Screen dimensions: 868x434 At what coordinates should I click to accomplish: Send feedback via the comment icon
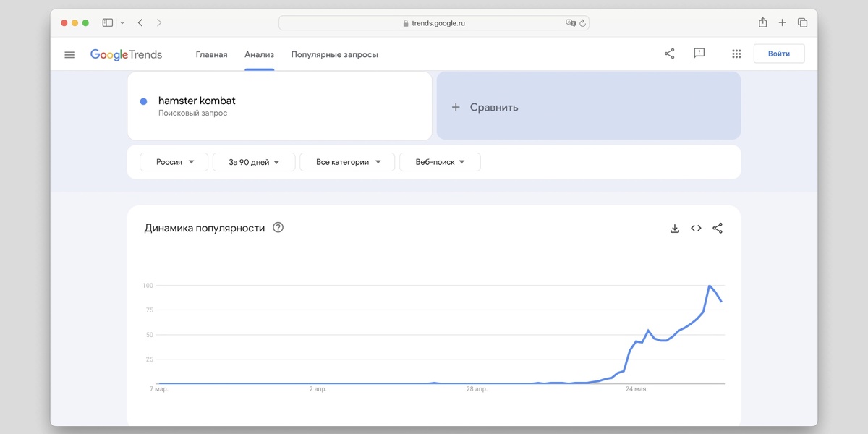(699, 54)
